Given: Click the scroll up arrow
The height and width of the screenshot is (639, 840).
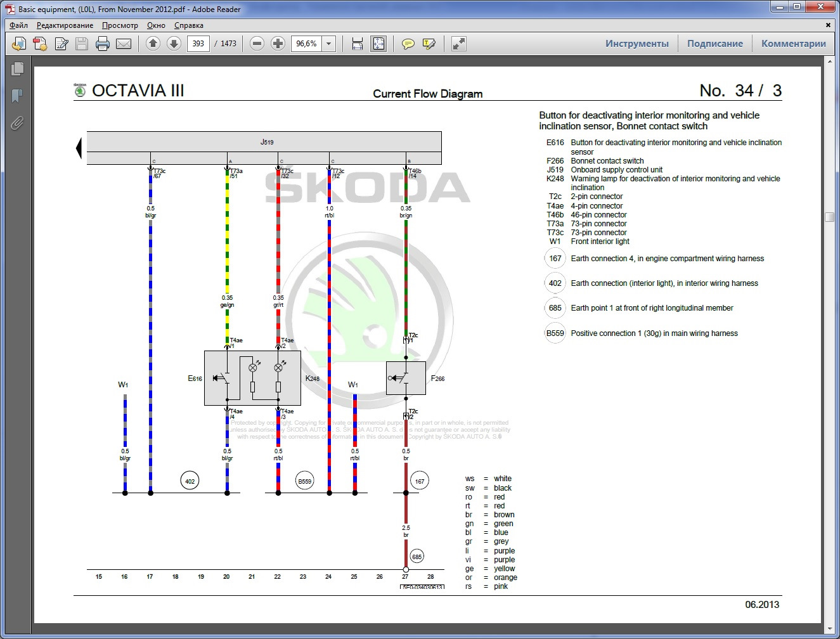Looking at the screenshot, I should [x=829, y=61].
